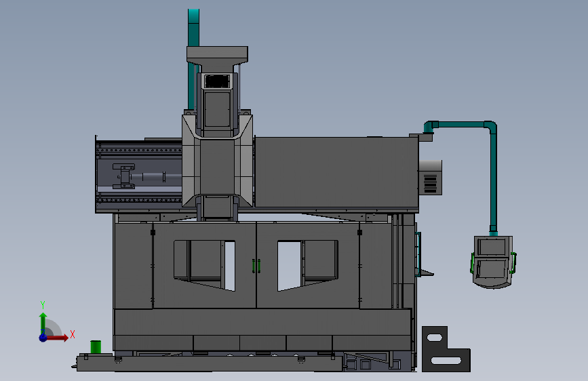Select the top cap of the spindle ram
Viewport: 588px width, 381px height.
(x=217, y=55)
